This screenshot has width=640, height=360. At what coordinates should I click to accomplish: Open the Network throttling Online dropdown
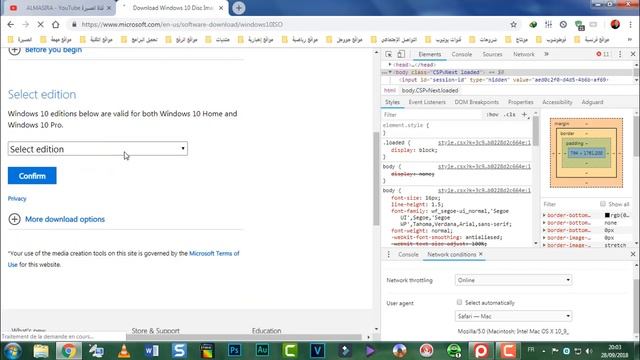513,280
